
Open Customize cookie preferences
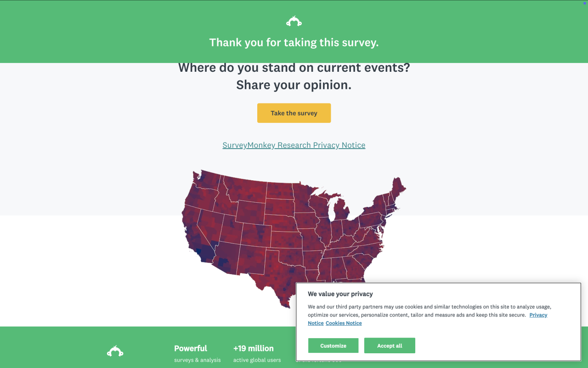pyautogui.click(x=333, y=346)
